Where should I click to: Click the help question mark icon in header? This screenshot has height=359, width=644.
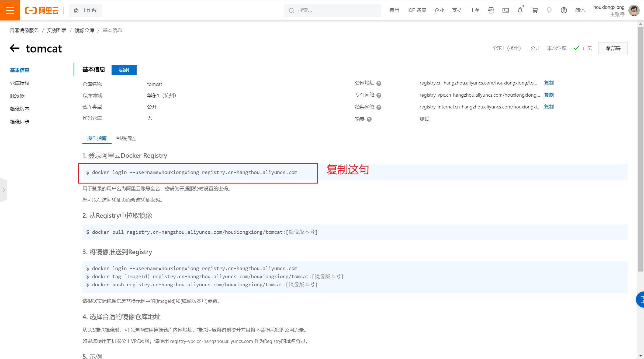pyautogui.click(x=564, y=10)
